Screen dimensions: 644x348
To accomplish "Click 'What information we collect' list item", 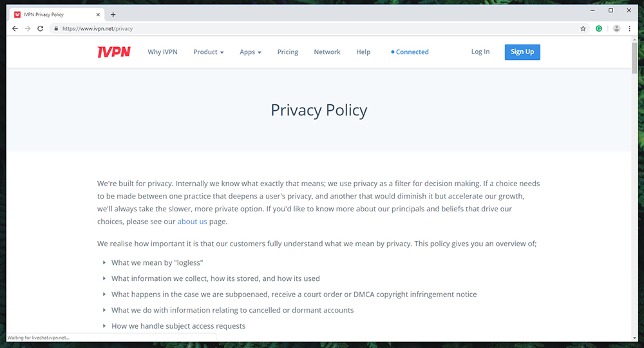I will (216, 278).
